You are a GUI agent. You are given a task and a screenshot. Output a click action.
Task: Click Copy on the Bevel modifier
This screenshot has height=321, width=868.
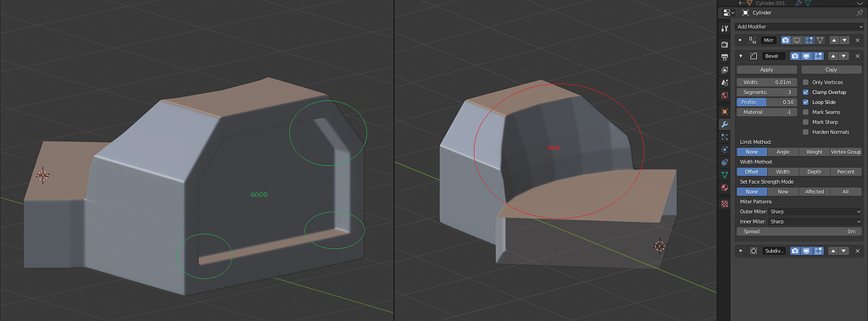[832, 69]
